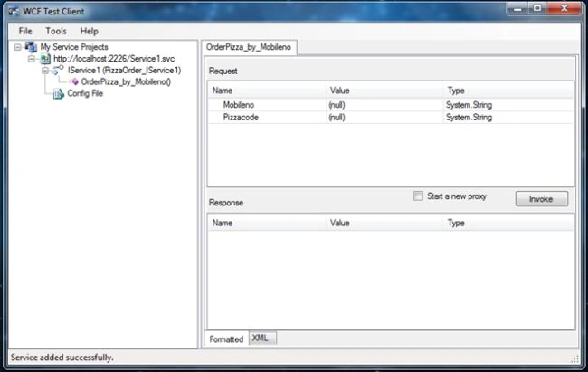Switch to the XML tab
This screenshot has height=372, width=588.
click(x=261, y=338)
